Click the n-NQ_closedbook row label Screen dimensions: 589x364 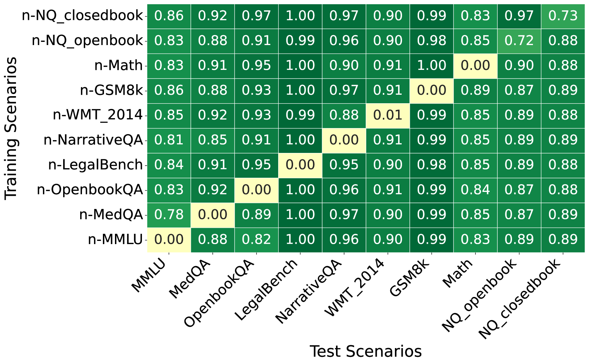coord(82,16)
